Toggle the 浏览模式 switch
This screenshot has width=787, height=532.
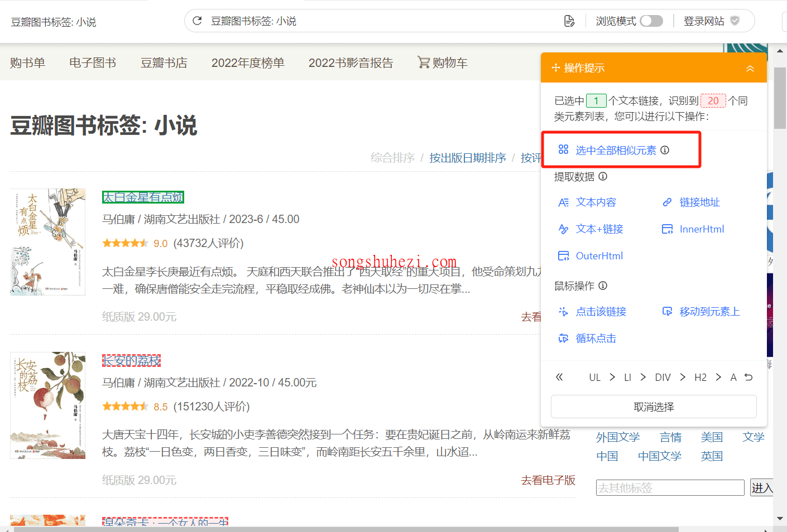point(651,21)
